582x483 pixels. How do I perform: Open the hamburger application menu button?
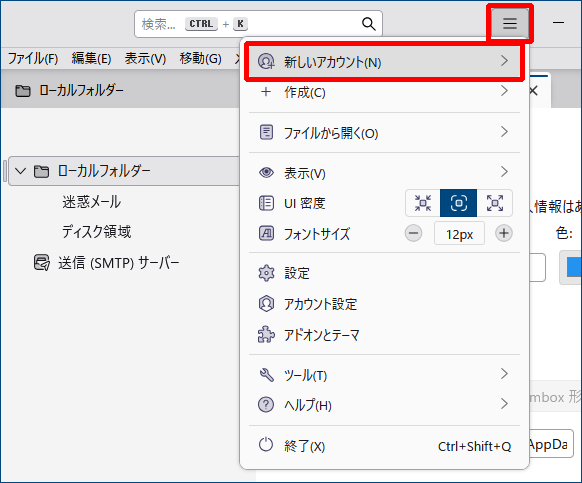(510, 23)
